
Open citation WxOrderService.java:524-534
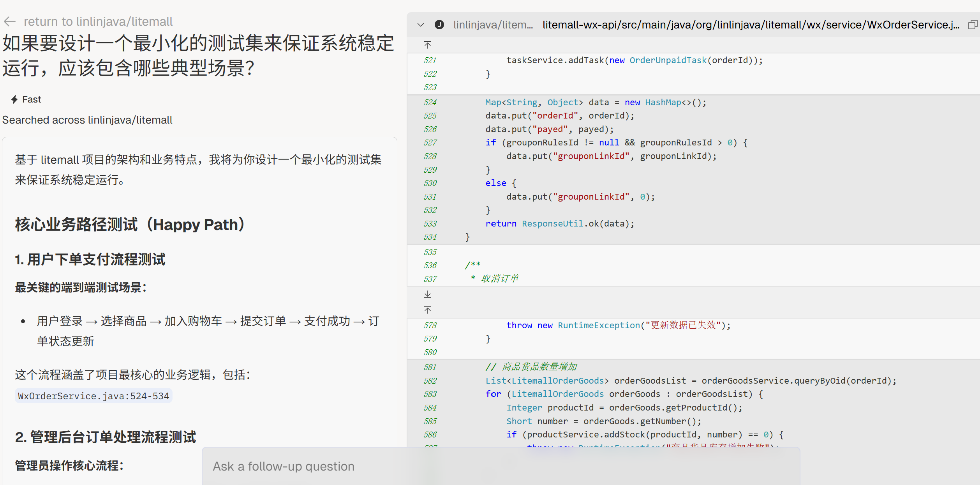point(93,396)
